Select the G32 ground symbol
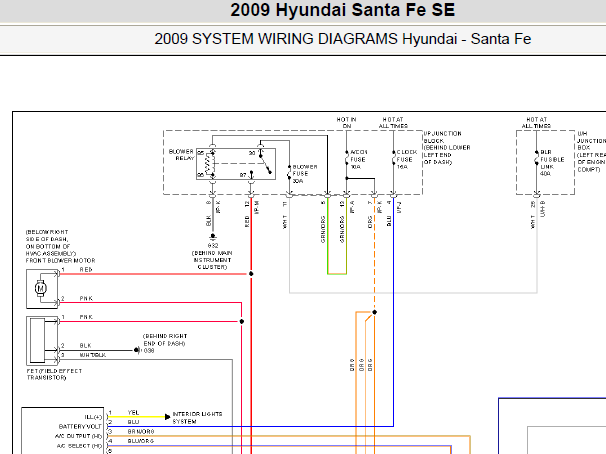The image size is (606, 454). pyautogui.click(x=212, y=236)
